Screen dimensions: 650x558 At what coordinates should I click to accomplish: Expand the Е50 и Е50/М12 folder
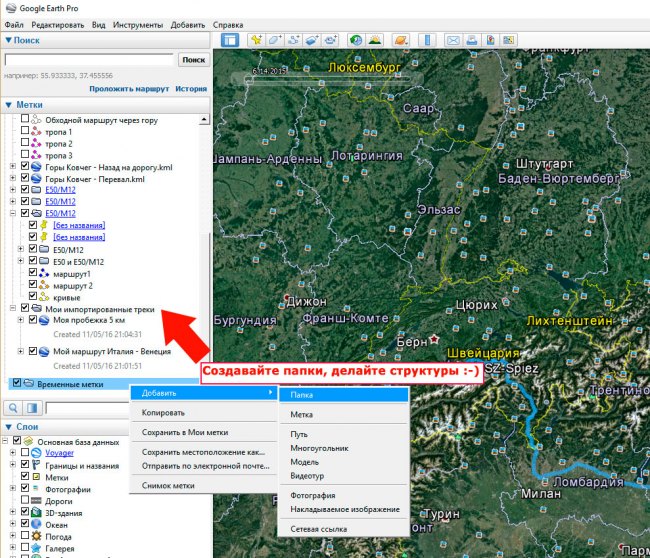pos(21,261)
